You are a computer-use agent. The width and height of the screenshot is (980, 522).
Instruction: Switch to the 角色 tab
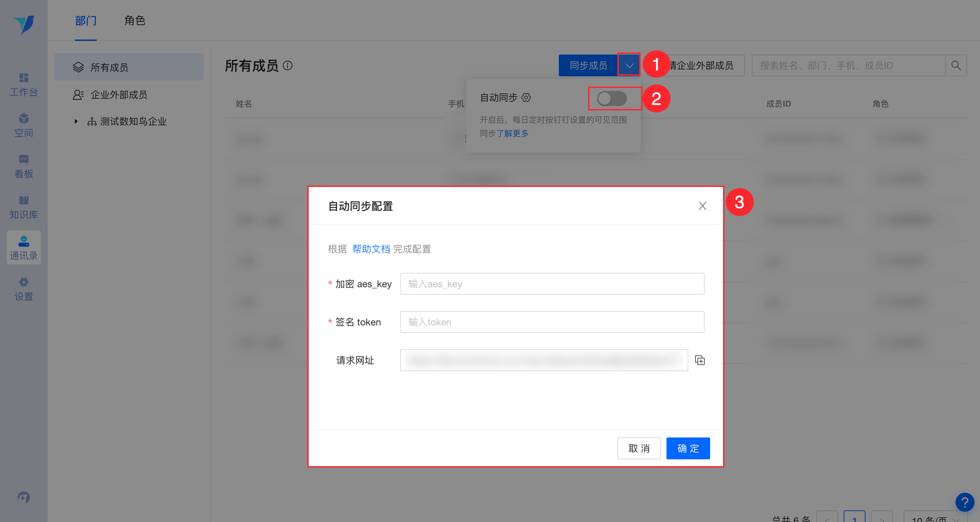(x=135, y=20)
